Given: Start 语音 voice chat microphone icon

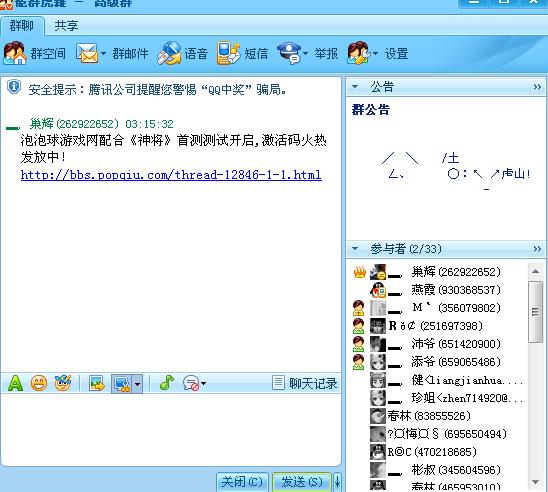Looking at the screenshot, I should 169,53.
